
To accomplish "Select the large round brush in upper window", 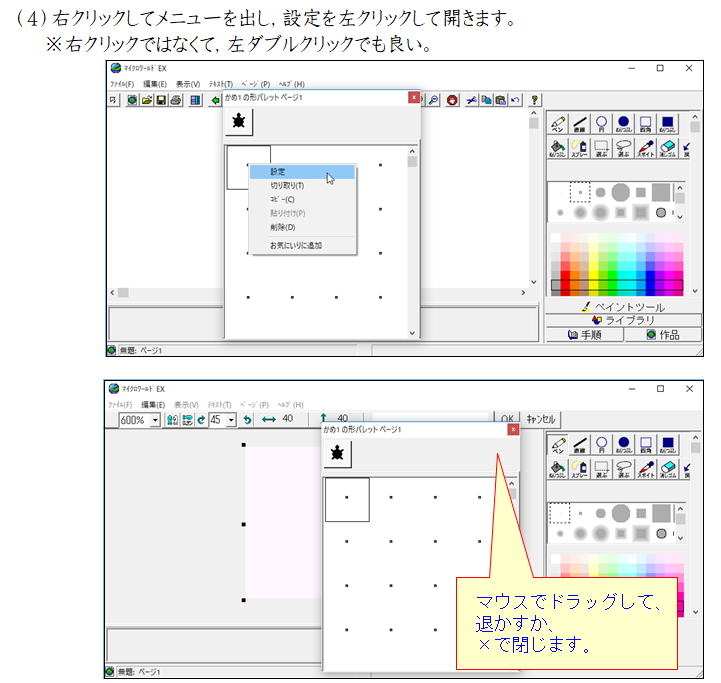I will pos(620,192).
